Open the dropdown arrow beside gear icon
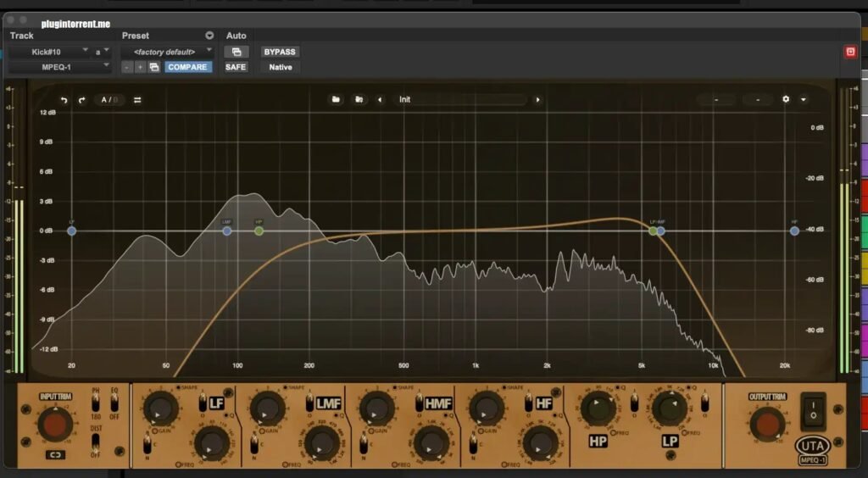This screenshot has height=478, width=868. tap(804, 100)
